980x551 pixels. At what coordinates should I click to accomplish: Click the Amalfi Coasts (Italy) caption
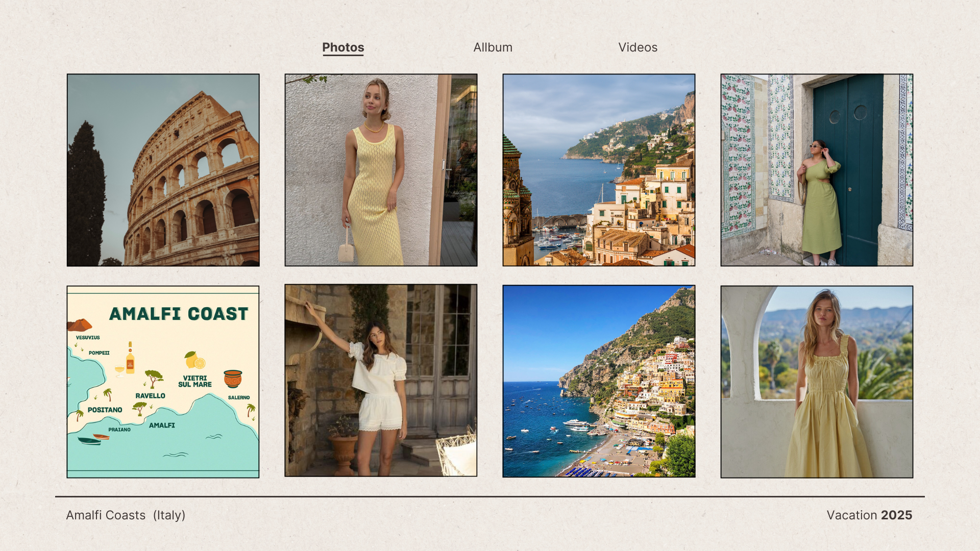(x=126, y=515)
